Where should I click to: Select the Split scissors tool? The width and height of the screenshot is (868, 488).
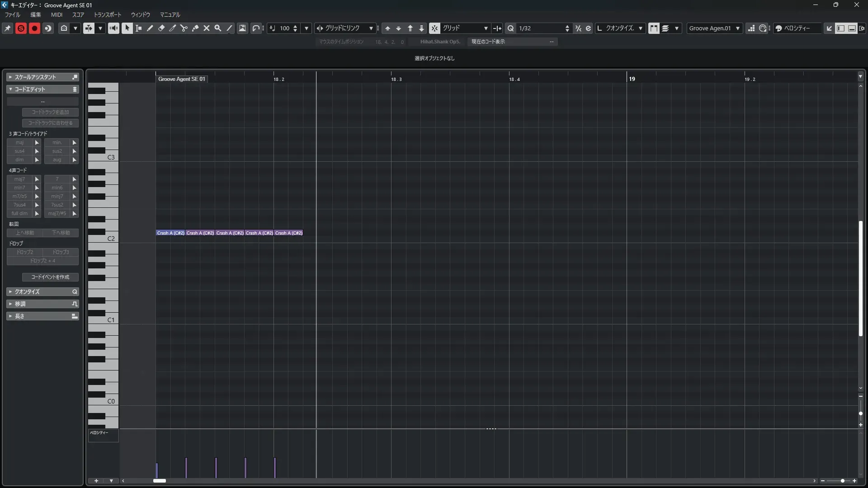[x=184, y=28]
